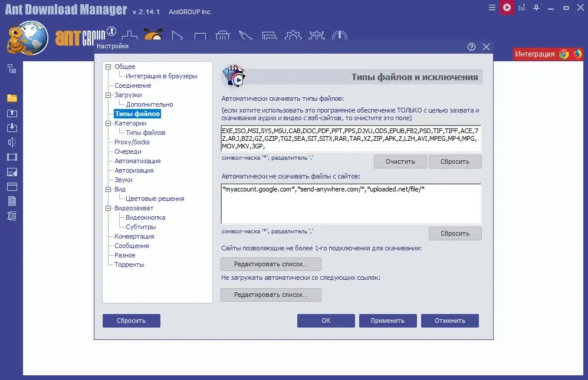The height and width of the screenshot is (380, 588).
Task: Click the red play button in title bar
Action: click(x=507, y=8)
